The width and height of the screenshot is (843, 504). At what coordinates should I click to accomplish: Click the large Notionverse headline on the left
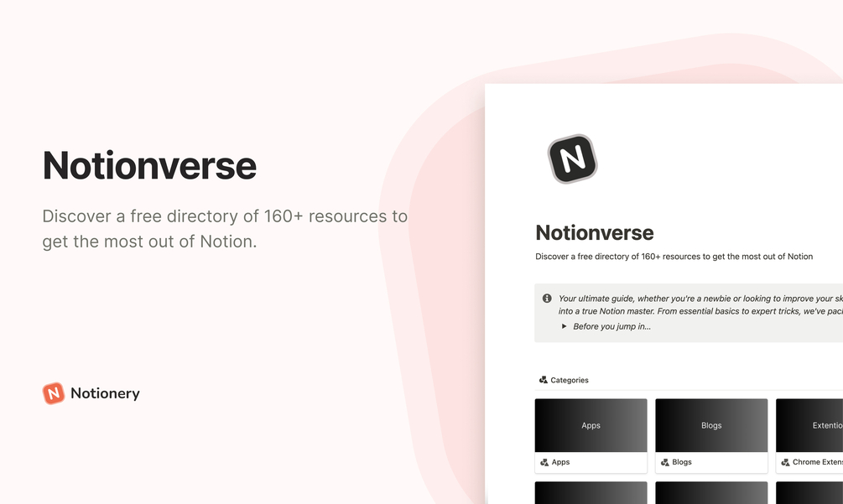(149, 165)
